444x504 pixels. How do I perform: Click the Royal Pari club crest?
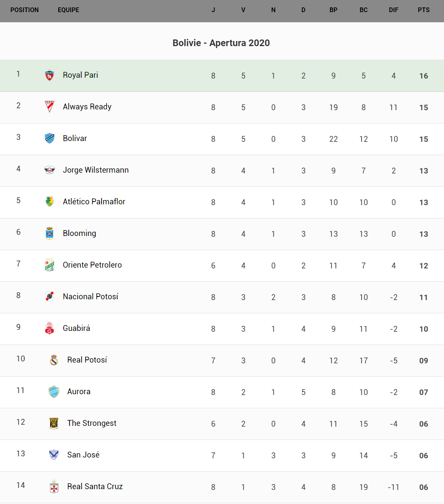click(x=50, y=75)
